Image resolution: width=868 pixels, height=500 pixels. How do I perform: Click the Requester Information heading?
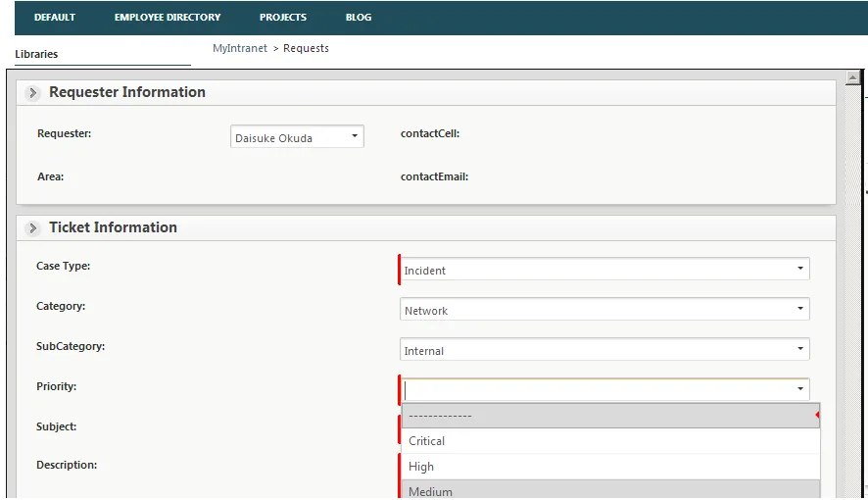(x=127, y=92)
